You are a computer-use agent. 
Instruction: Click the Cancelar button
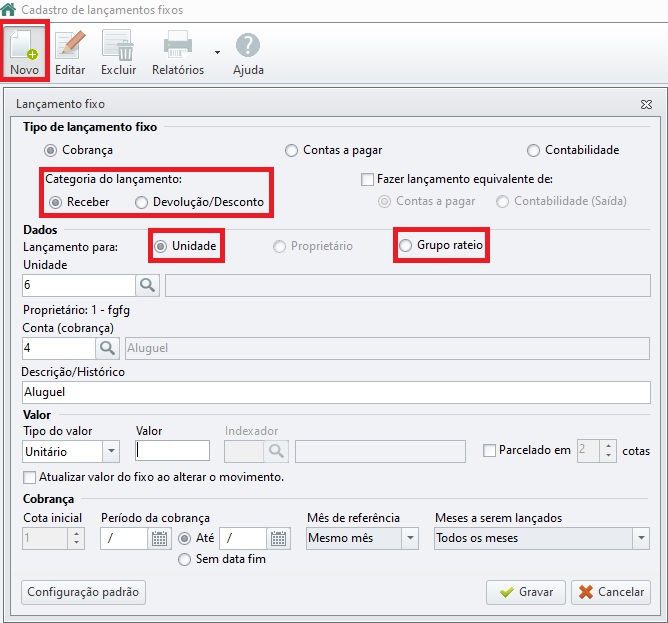pyautogui.click(x=611, y=592)
